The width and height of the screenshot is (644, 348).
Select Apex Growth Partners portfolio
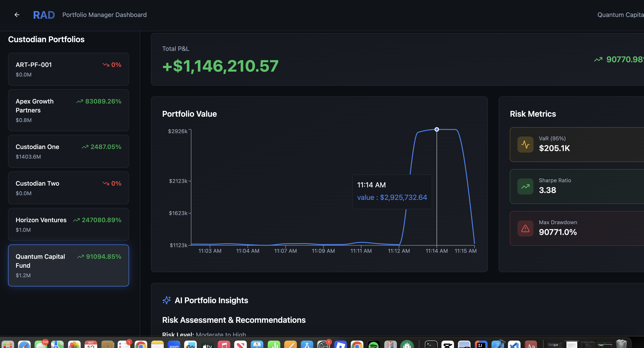[x=68, y=110]
